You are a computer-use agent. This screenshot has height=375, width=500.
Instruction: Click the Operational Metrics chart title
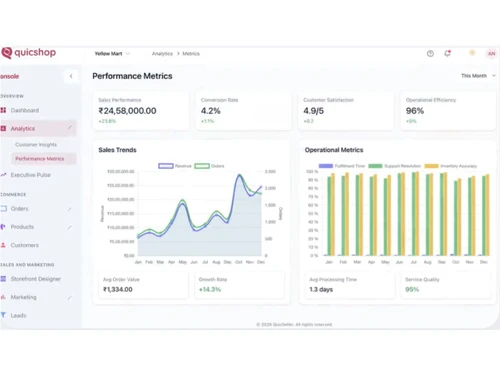(x=334, y=150)
